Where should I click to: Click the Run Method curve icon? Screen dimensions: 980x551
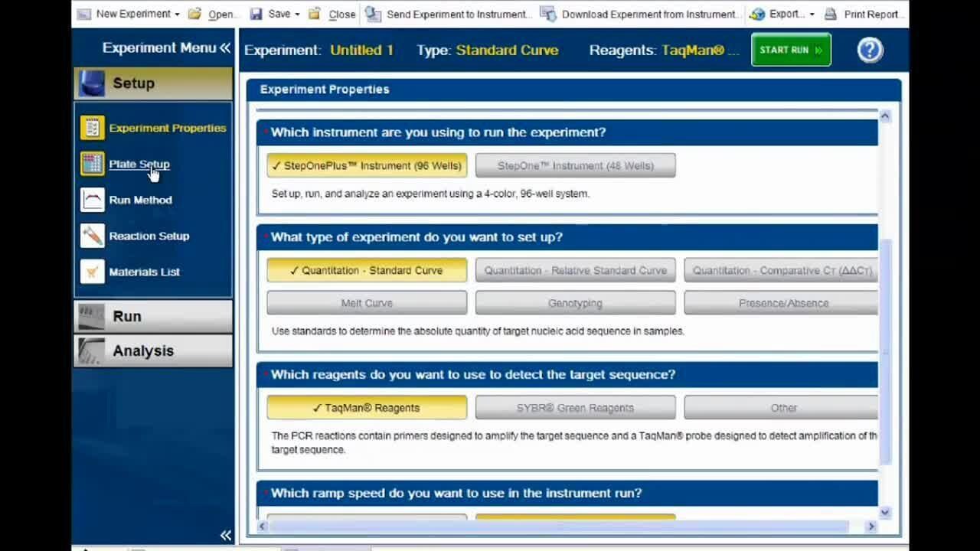[x=92, y=200]
